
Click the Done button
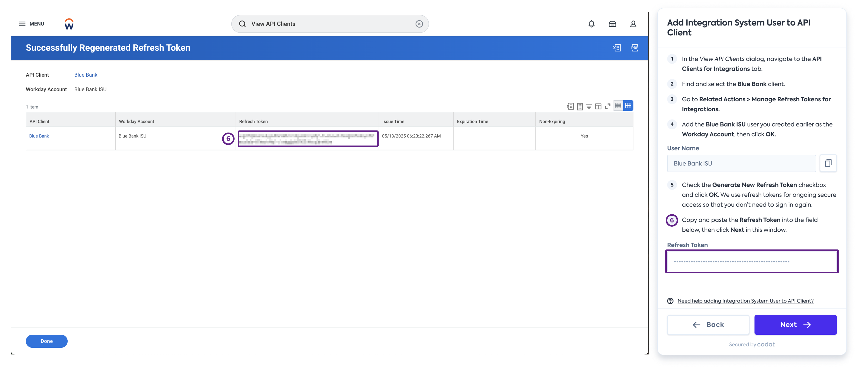coord(47,341)
